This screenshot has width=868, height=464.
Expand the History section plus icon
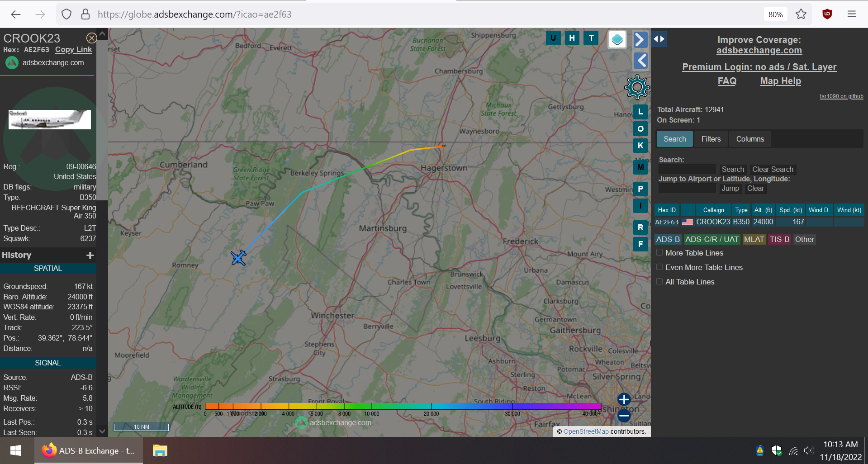[90, 255]
